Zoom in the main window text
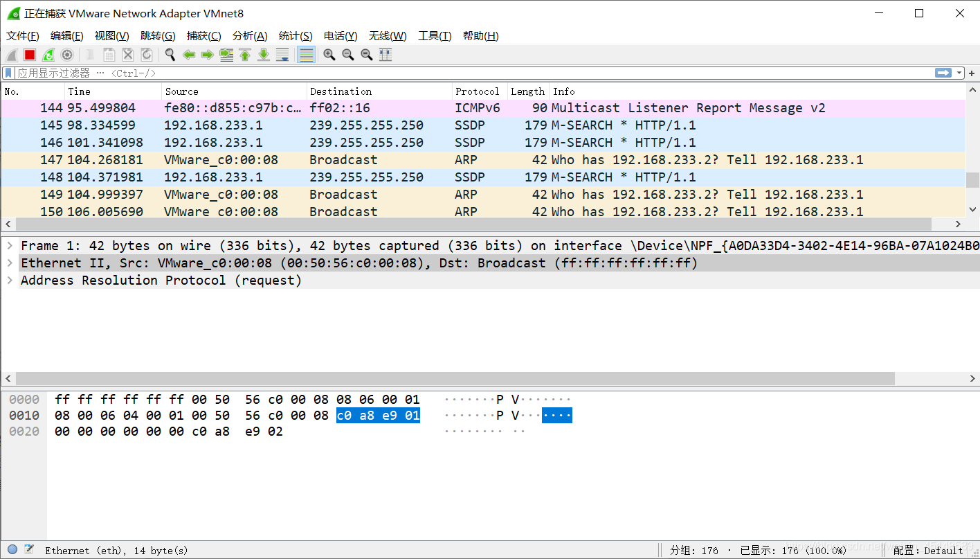The width and height of the screenshot is (980, 559). (x=329, y=55)
